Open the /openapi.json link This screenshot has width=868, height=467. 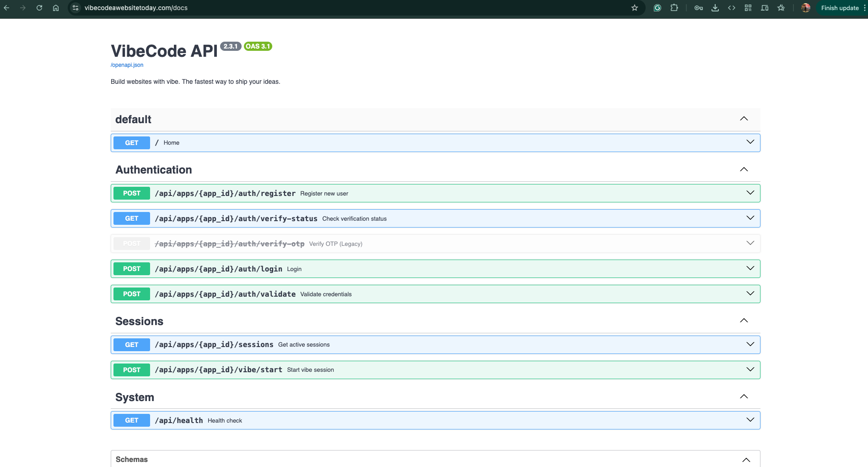coord(126,65)
